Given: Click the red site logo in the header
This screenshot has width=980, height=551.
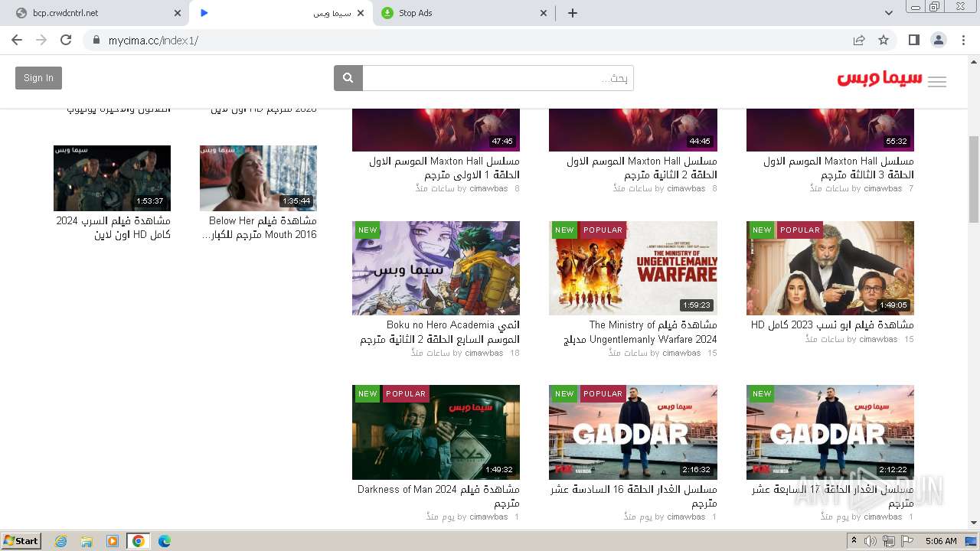Looking at the screenshot, I should tap(880, 79).
